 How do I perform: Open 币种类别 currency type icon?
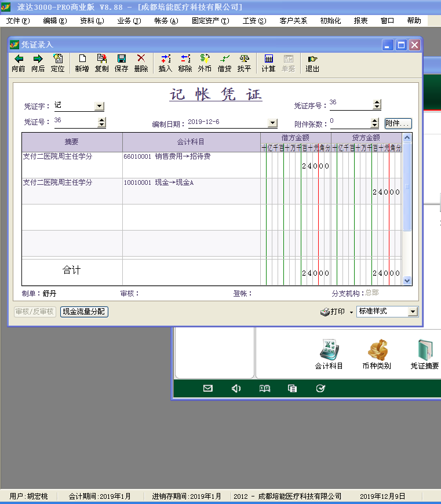point(377,350)
